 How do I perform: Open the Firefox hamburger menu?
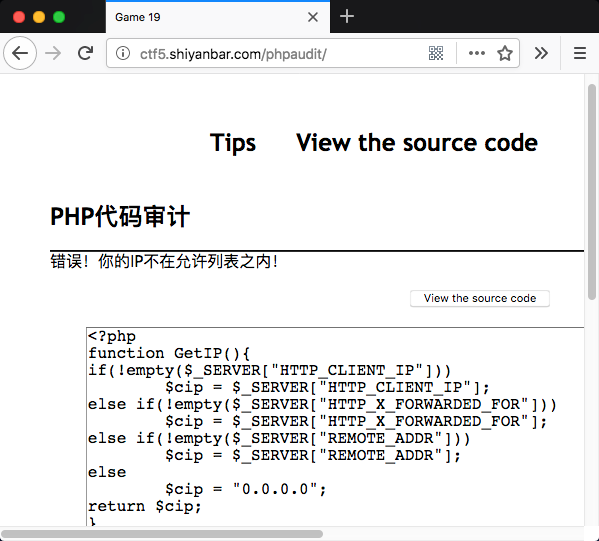pos(580,53)
